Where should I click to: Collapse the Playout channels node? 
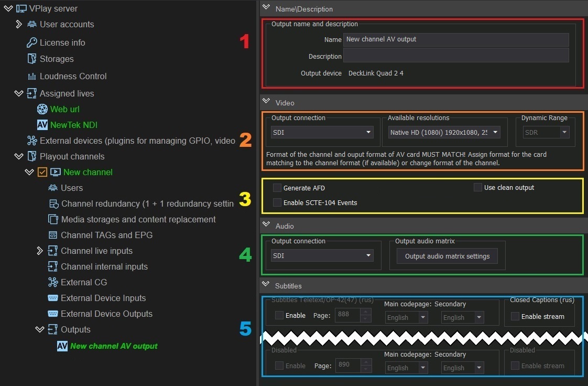click(x=19, y=156)
